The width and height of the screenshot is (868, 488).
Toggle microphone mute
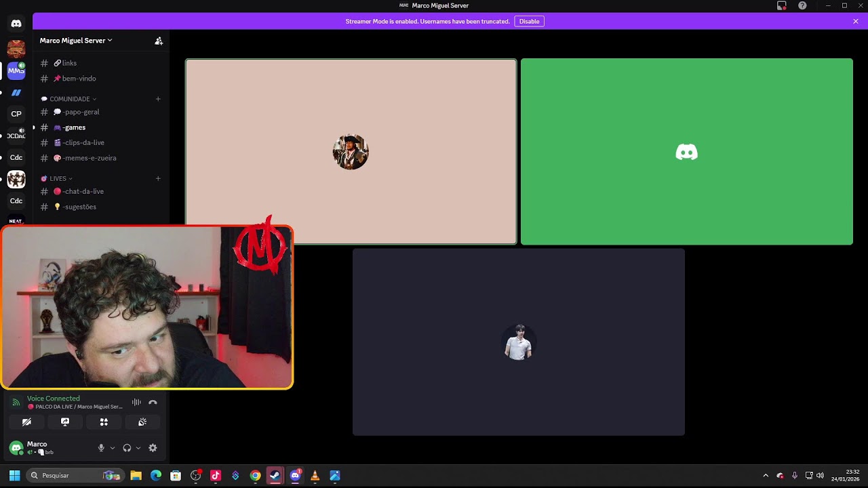101,448
